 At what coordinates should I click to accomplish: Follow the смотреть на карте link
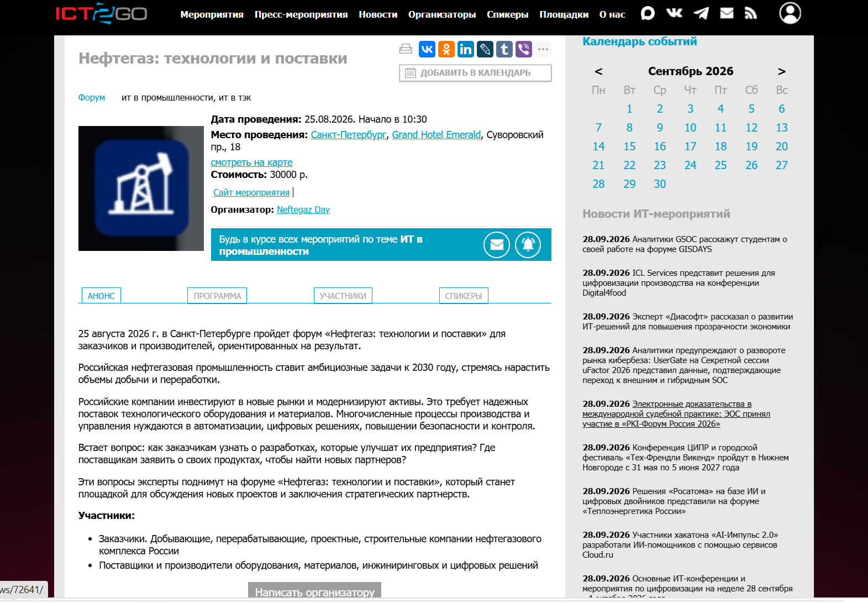(252, 162)
